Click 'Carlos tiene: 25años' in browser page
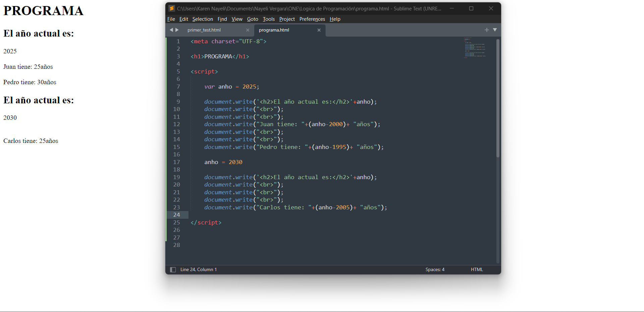Image resolution: width=644 pixels, height=312 pixels. tap(31, 141)
